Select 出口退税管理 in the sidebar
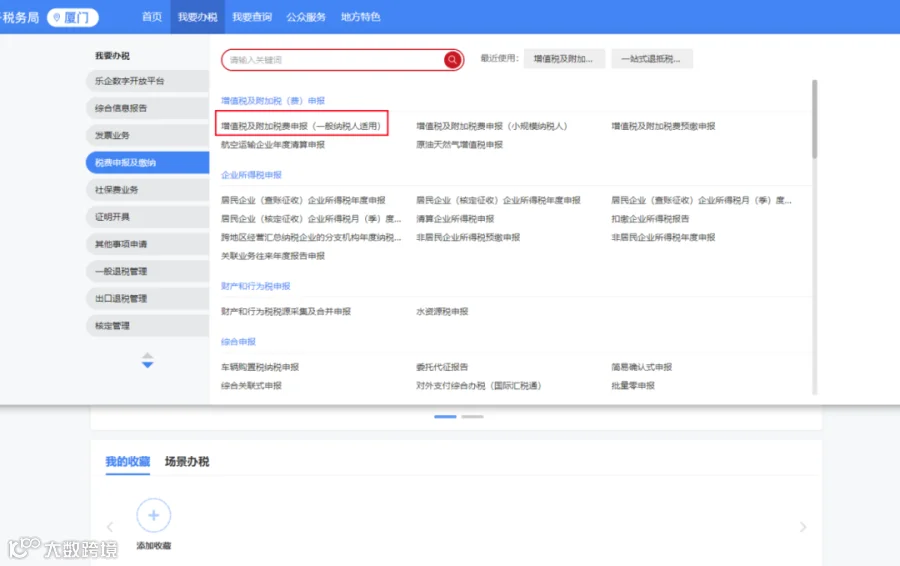The height and width of the screenshot is (566, 900). [x=148, y=298]
